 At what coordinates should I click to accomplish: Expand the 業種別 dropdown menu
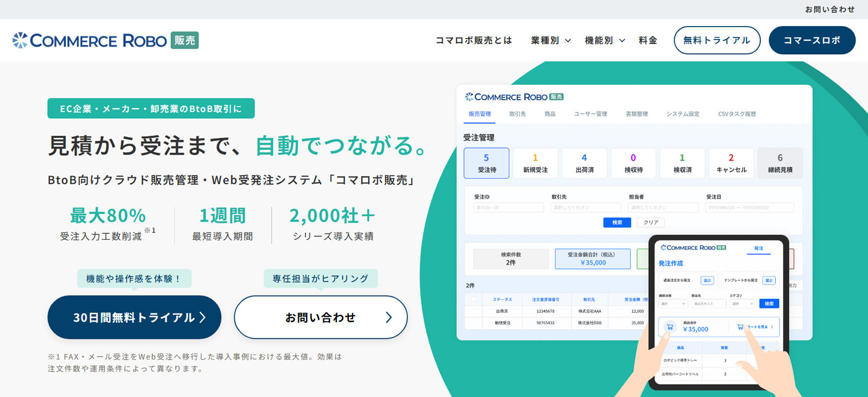click(551, 40)
